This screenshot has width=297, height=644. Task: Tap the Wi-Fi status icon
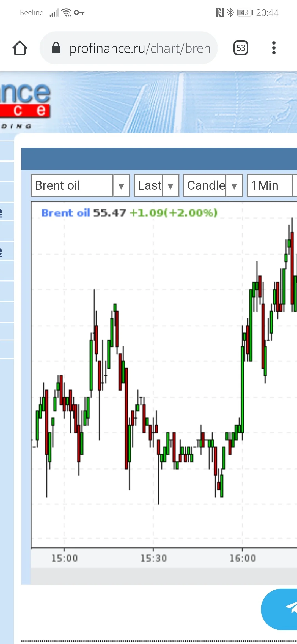pyautogui.click(x=66, y=12)
